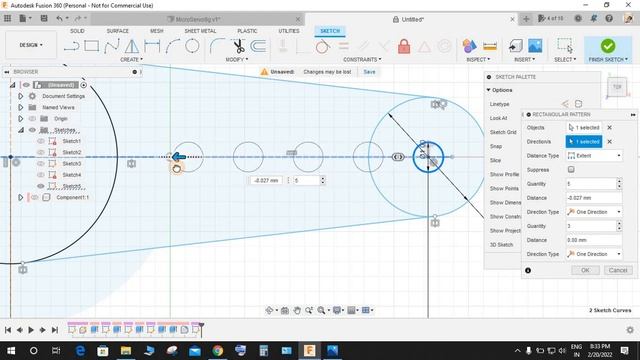Click the Save disk icon in title toolbar

coord(44,18)
